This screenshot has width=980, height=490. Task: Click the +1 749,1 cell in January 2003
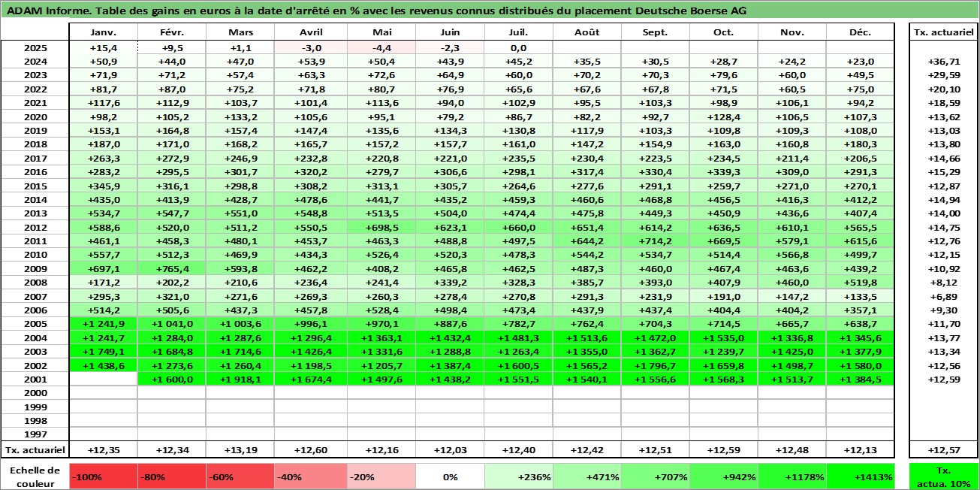pyautogui.click(x=103, y=352)
